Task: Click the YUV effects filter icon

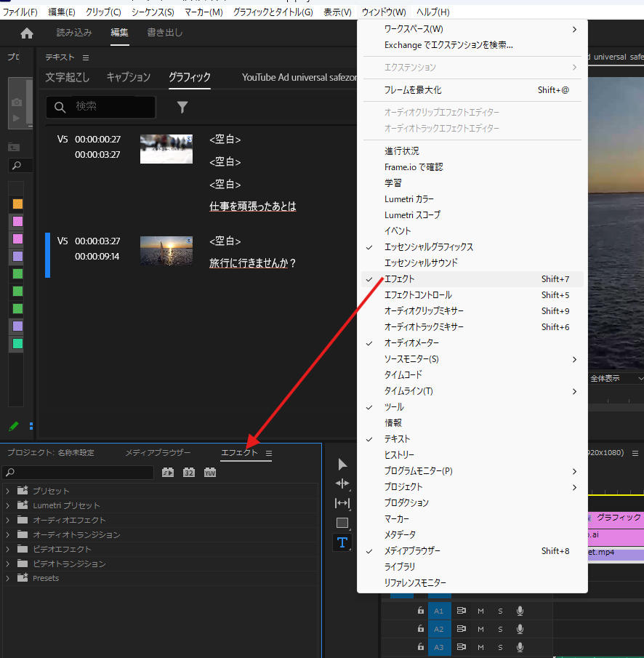Action: [210, 473]
